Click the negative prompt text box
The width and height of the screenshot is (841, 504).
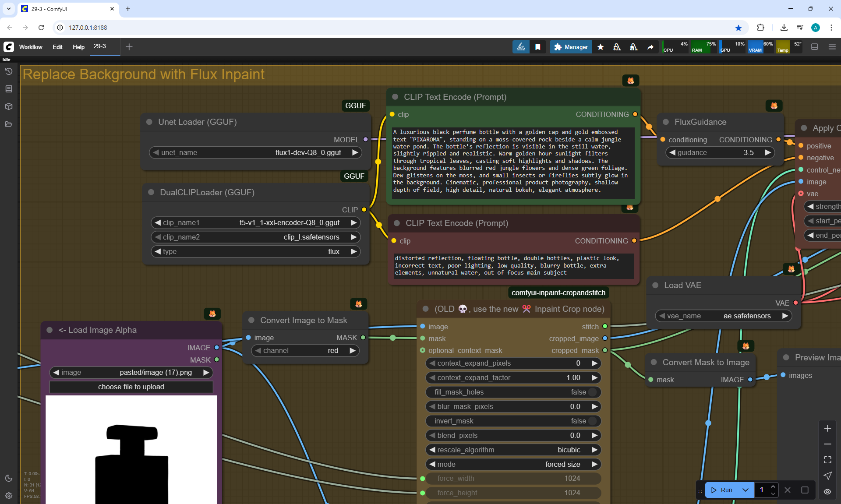point(513,265)
